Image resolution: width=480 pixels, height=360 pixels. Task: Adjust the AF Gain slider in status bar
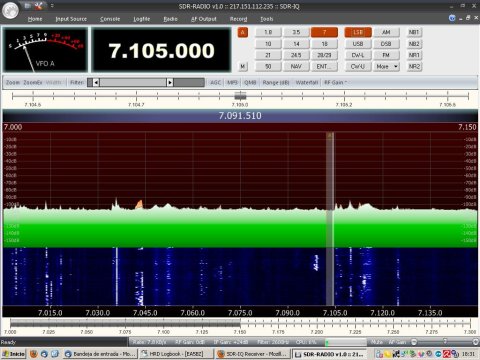click(445, 342)
